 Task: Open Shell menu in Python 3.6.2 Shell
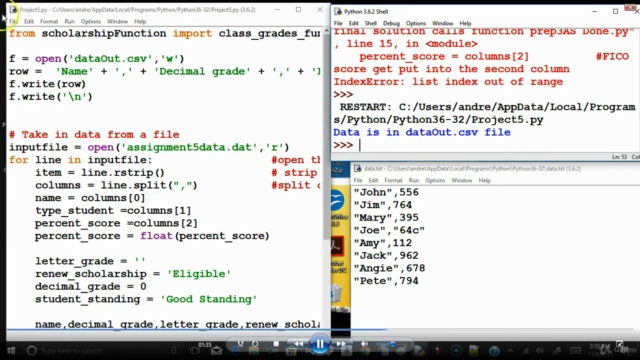pos(371,23)
